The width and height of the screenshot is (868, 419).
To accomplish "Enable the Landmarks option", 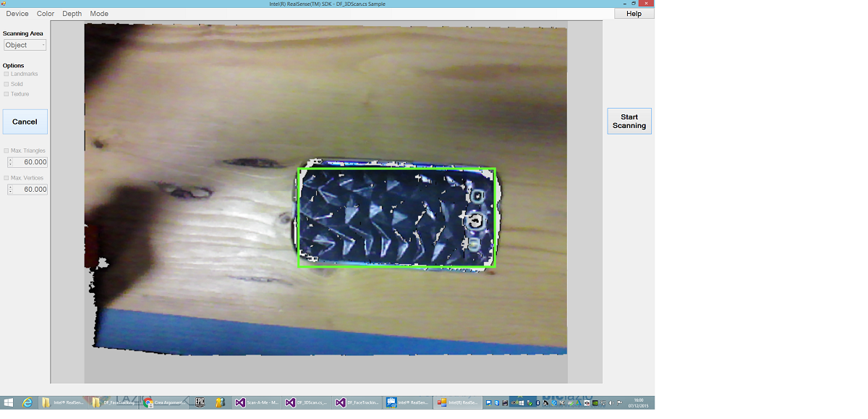I will (7, 74).
